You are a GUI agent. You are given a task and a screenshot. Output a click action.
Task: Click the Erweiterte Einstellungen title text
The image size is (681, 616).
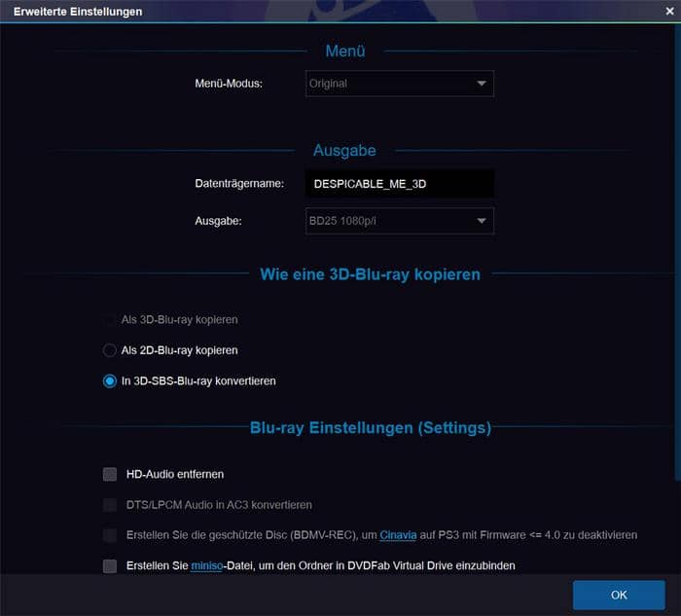78,12
